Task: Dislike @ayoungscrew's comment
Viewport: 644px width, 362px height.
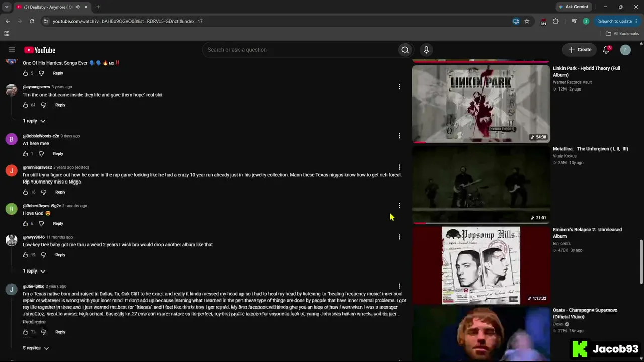Action: [x=43, y=105]
